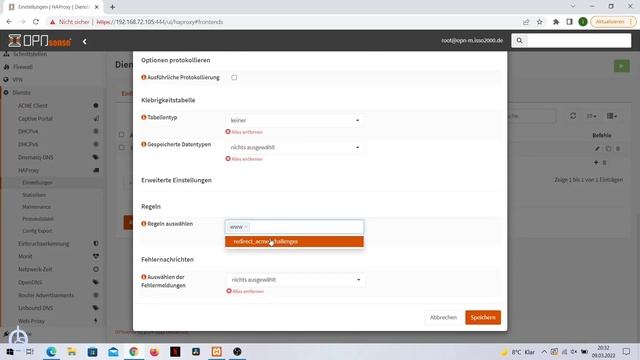Open Firewall in the sidebar menu
The height and width of the screenshot is (360, 640).
point(23,67)
